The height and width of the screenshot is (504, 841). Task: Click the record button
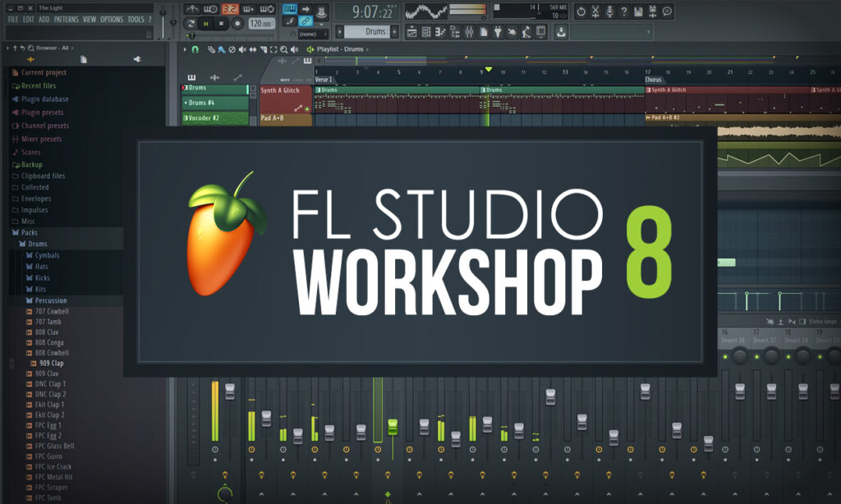[237, 24]
